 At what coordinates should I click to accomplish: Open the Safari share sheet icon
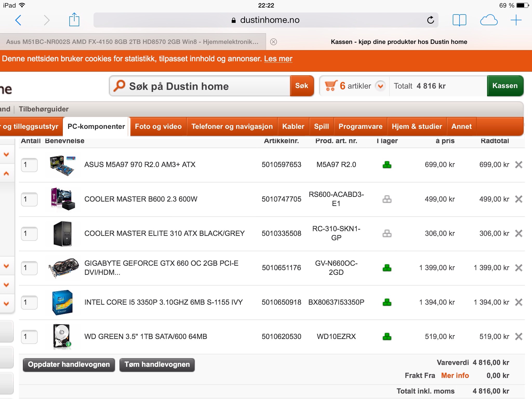pyautogui.click(x=74, y=19)
